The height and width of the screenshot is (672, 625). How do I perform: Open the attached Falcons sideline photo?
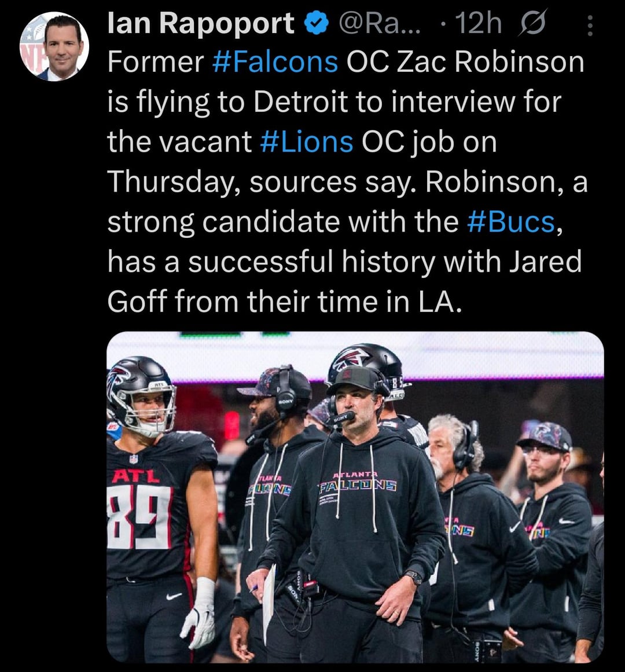(355, 497)
